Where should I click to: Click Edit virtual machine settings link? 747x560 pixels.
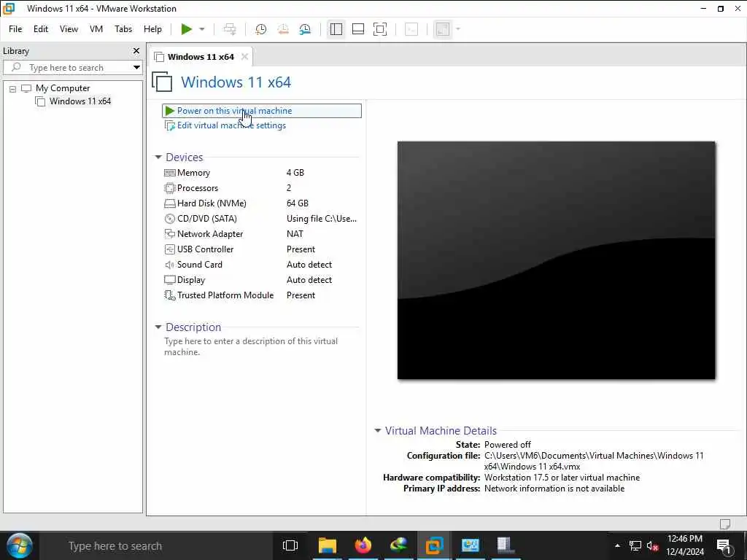click(x=231, y=125)
